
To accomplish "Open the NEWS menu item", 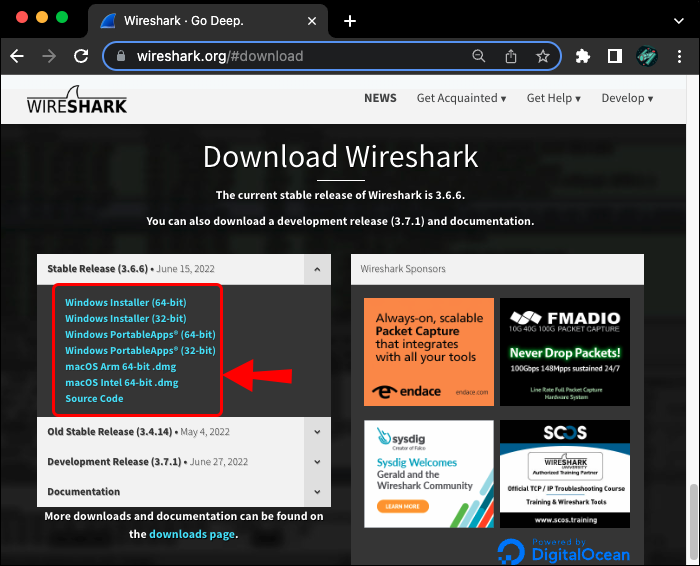I will coord(380,98).
